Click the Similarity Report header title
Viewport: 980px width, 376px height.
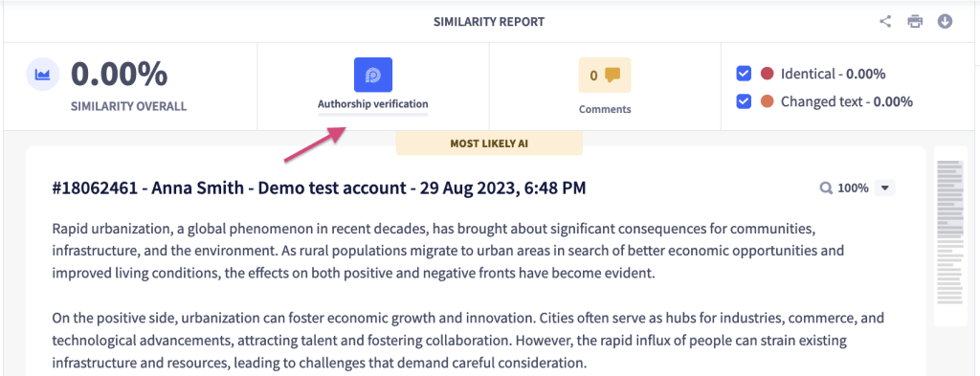[489, 23]
